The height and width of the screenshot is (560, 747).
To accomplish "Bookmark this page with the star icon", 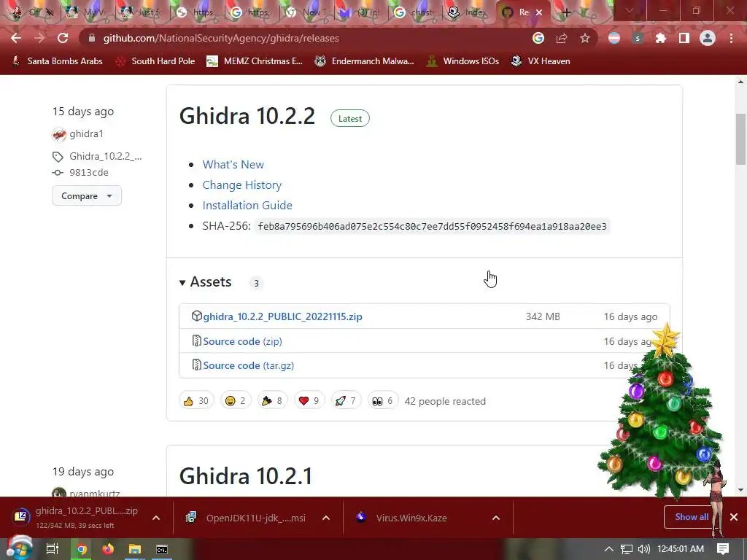I will pos(585,38).
